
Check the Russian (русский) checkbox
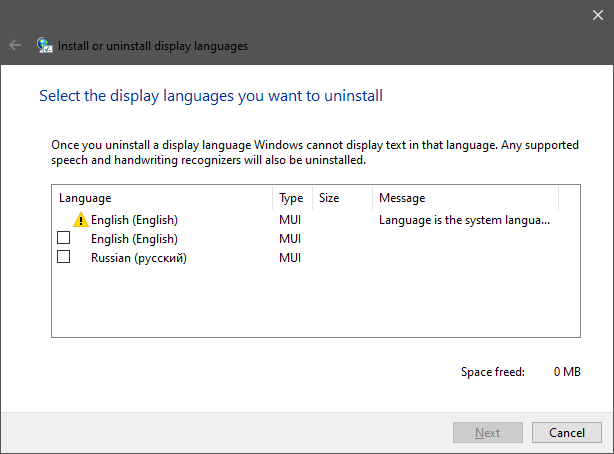(63, 257)
